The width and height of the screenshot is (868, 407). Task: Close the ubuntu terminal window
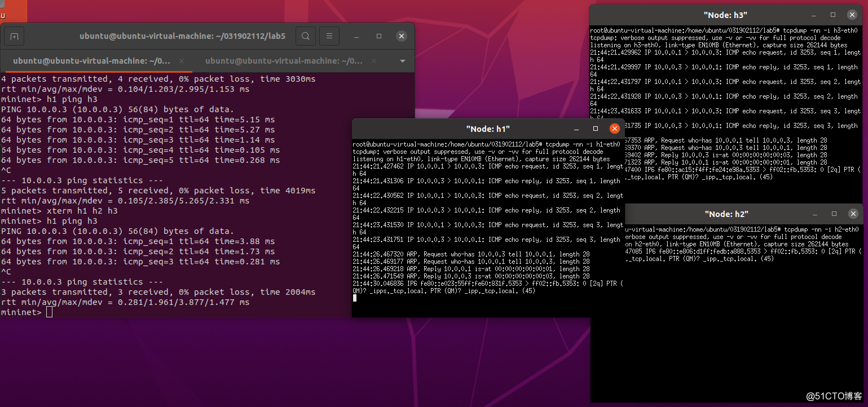[x=401, y=36]
